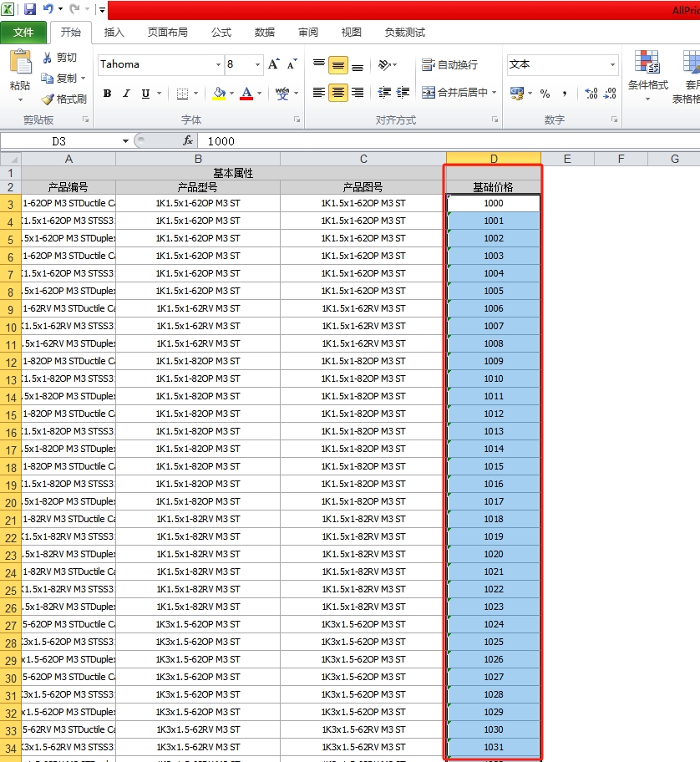Click the increase indent icon
The width and height of the screenshot is (700, 762).
tap(403, 93)
